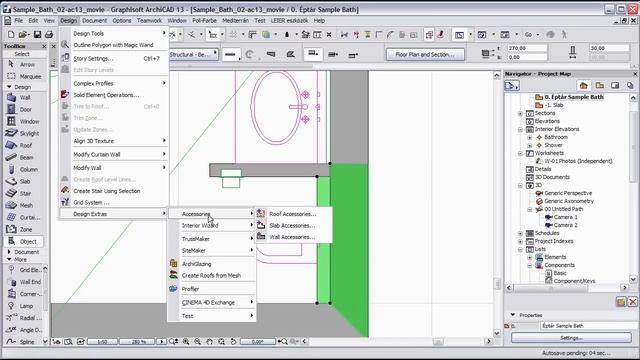Select Wall Accessories submenu item
Screen dimensions: 640x360
click(293, 237)
